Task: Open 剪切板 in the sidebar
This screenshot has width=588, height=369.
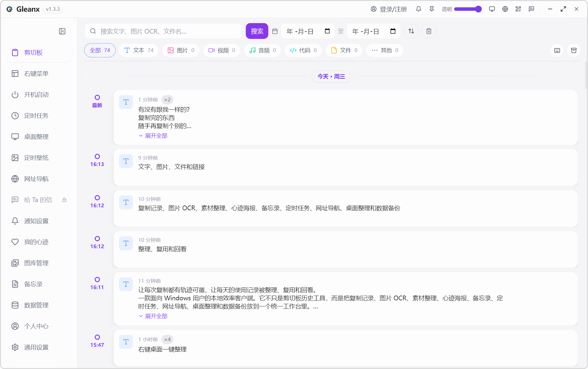Action: tap(39, 53)
